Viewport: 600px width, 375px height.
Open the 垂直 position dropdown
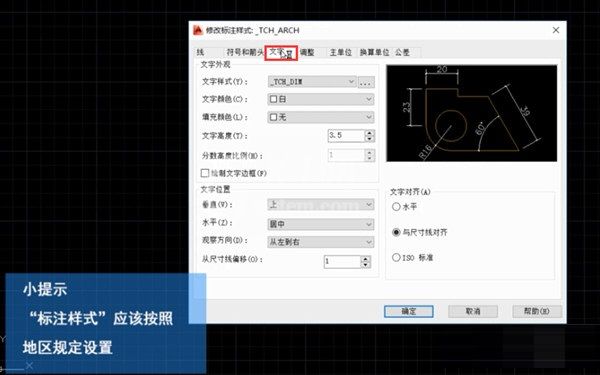coord(321,205)
